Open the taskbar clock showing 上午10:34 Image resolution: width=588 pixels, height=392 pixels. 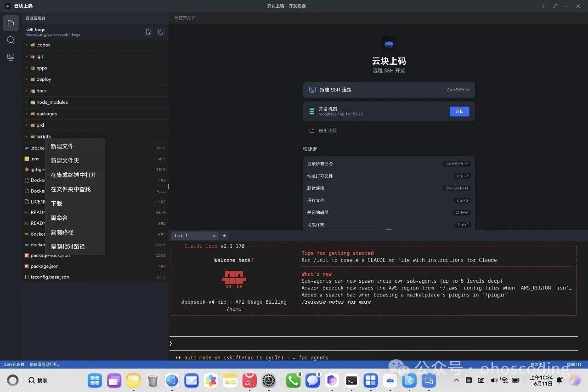[x=542, y=381]
